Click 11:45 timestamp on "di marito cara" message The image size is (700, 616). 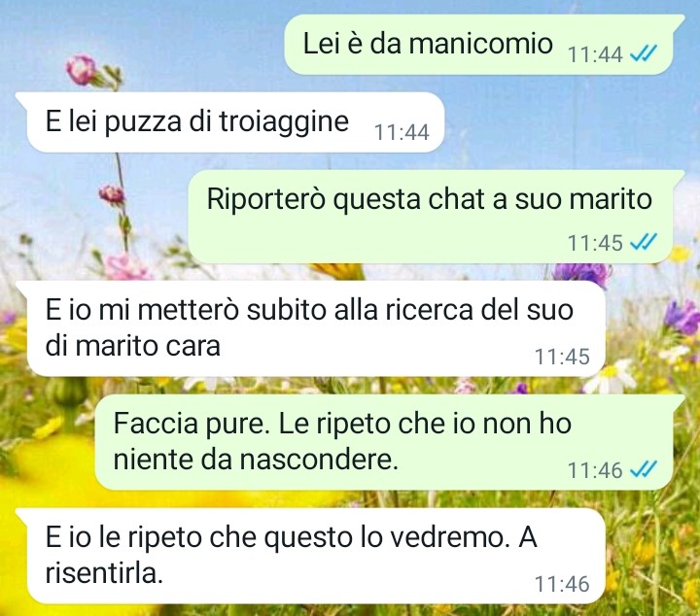(x=562, y=357)
